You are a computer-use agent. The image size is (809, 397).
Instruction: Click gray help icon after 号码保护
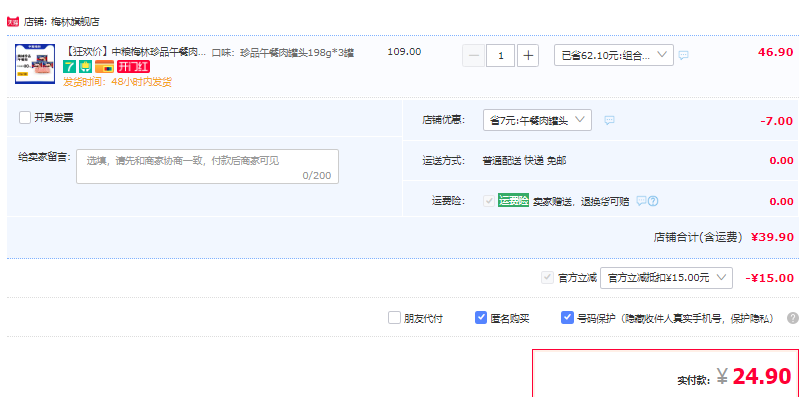pos(793,318)
